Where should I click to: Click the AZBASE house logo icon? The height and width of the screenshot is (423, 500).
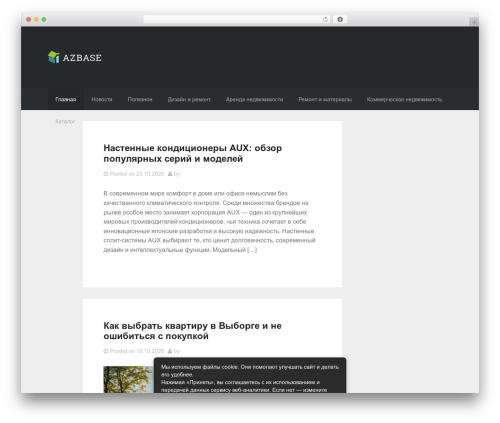click(54, 57)
